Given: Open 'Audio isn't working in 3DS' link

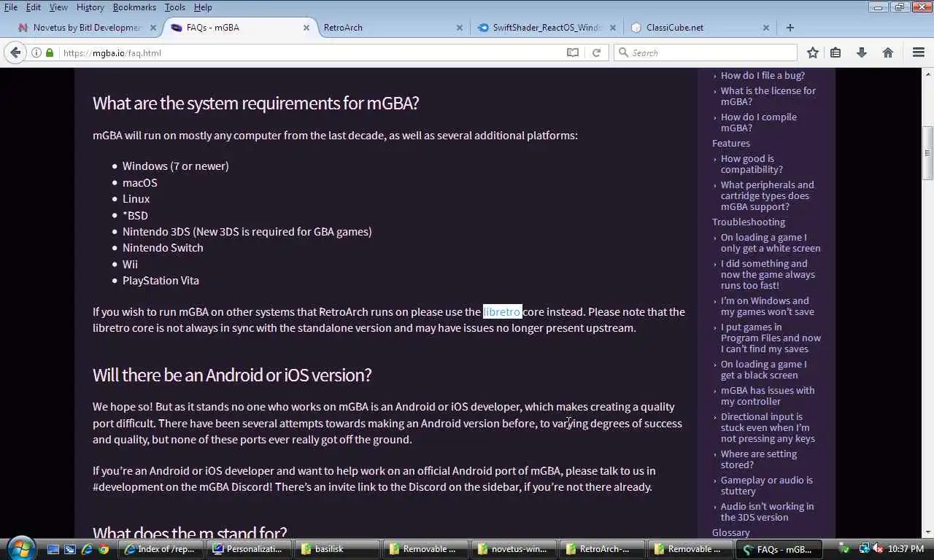Looking at the screenshot, I should [x=768, y=512].
